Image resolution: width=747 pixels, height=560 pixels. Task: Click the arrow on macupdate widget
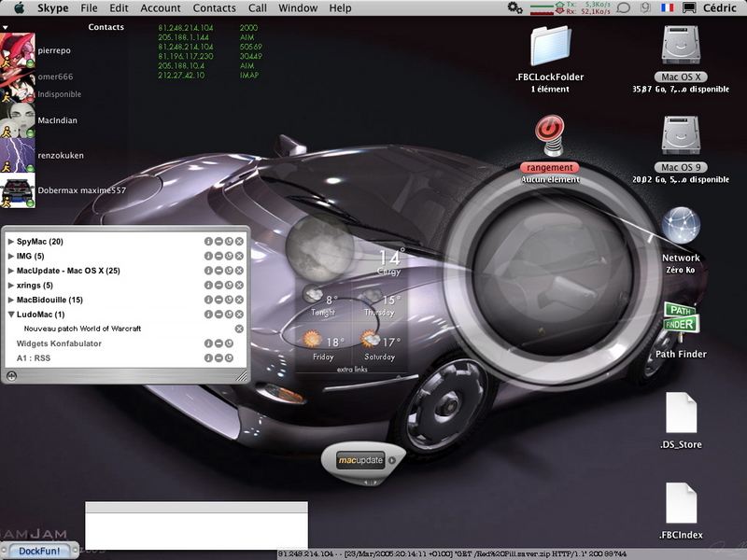(x=392, y=460)
